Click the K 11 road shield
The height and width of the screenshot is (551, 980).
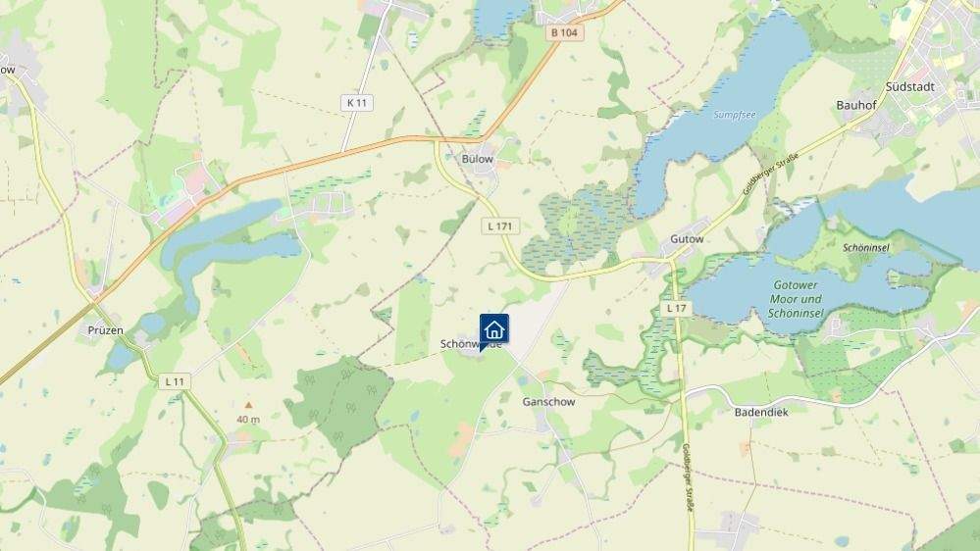click(x=357, y=102)
